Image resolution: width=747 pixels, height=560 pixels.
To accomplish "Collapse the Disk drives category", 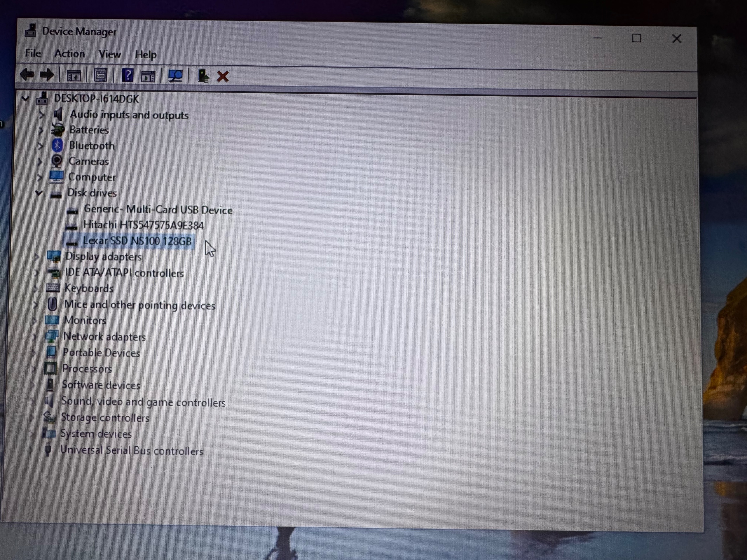I will tap(39, 193).
